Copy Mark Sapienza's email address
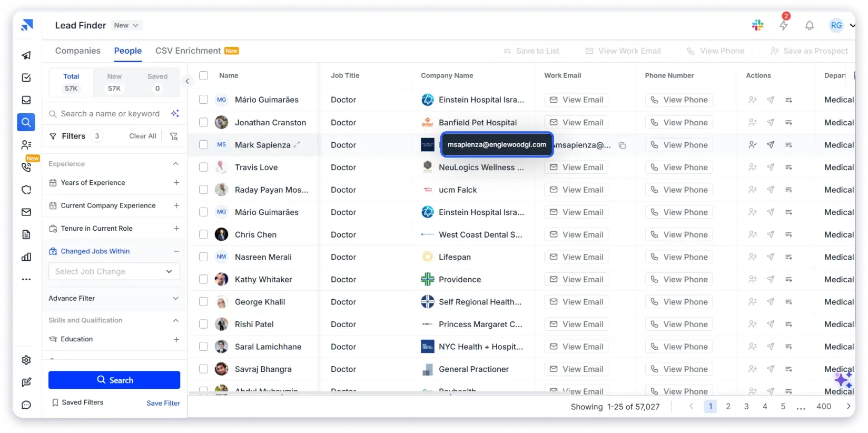Image resolution: width=868 pixels, height=433 pixels. pyautogui.click(x=622, y=145)
